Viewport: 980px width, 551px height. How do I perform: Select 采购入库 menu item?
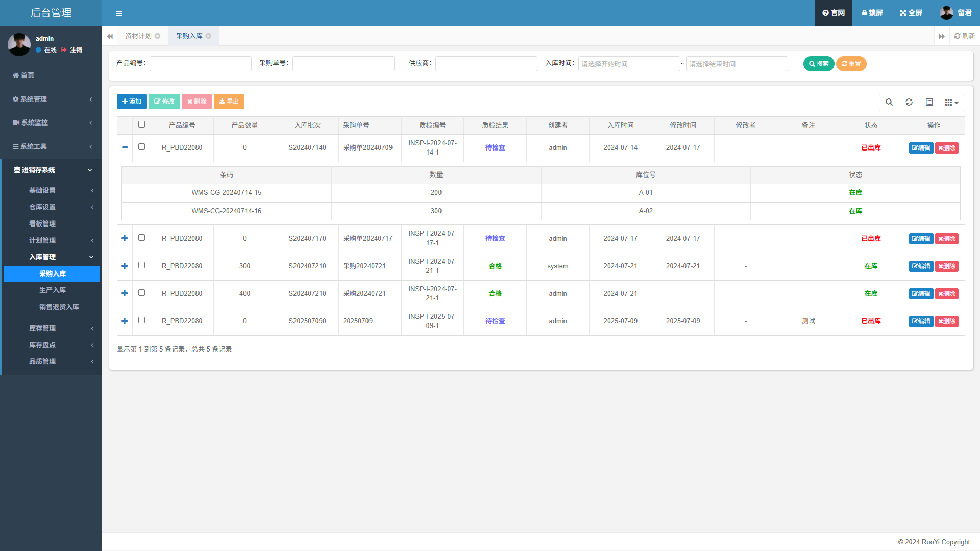click(52, 274)
